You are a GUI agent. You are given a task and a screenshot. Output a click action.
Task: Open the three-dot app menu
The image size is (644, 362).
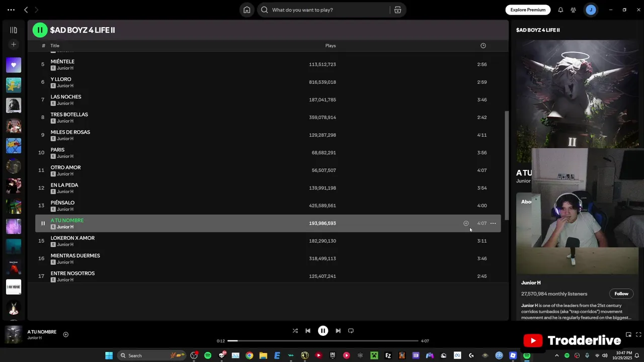point(11,10)
